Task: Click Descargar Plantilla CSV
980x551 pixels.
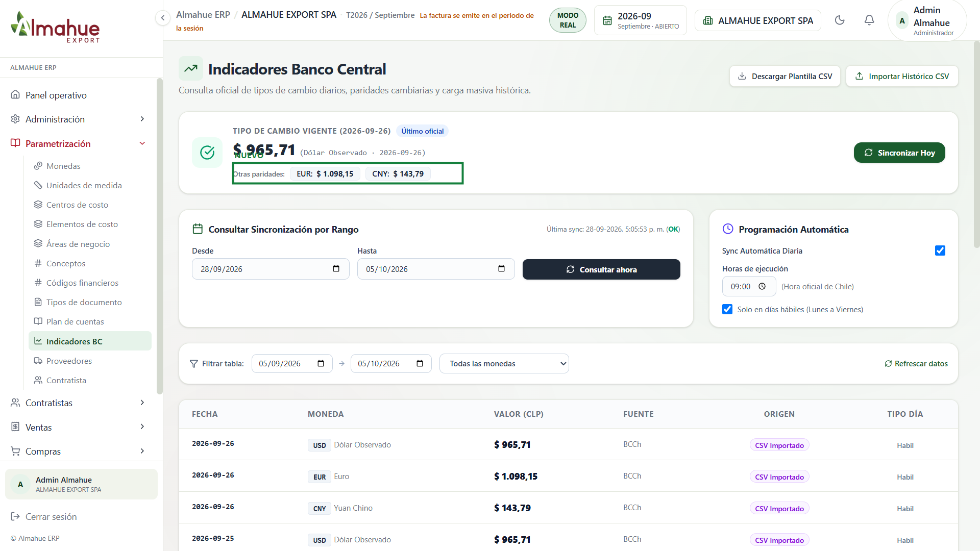Action: [785, 76]
